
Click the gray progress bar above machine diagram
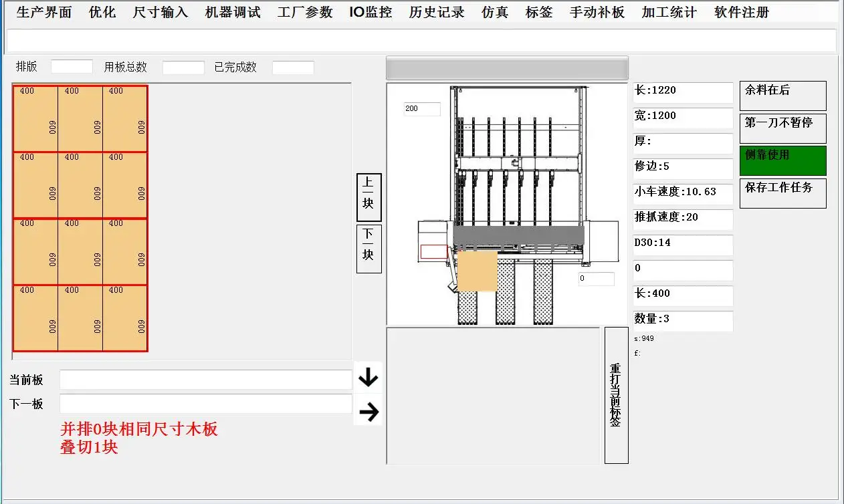(x=507, y=68)
